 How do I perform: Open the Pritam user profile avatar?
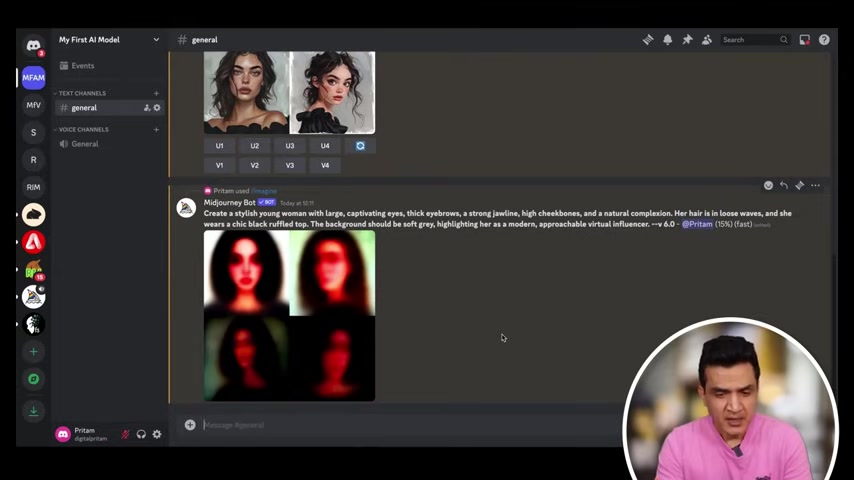click(63, 434)
